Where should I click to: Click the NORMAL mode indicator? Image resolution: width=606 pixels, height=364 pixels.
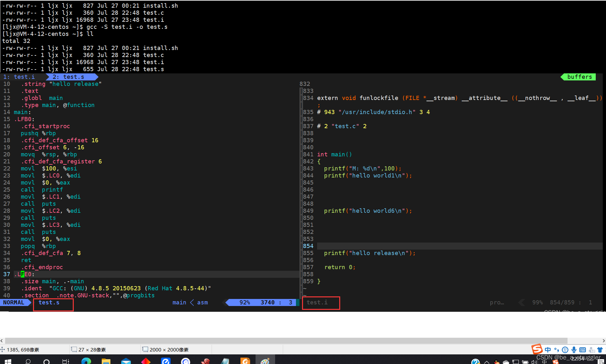[x=14, y=302]
